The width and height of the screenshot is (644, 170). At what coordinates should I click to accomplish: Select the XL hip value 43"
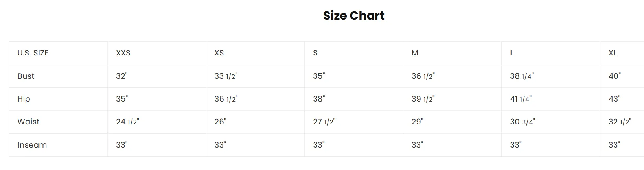[615, 99]
